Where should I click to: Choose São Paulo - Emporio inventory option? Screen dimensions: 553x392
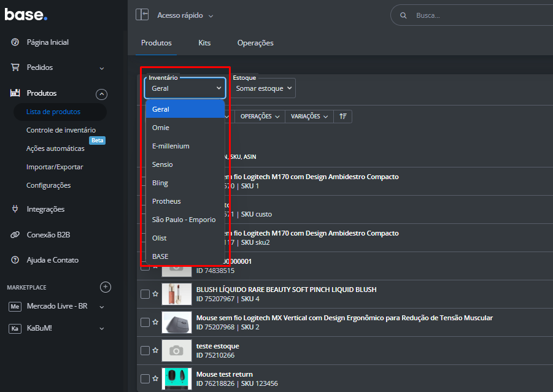[x=185, y=219]
